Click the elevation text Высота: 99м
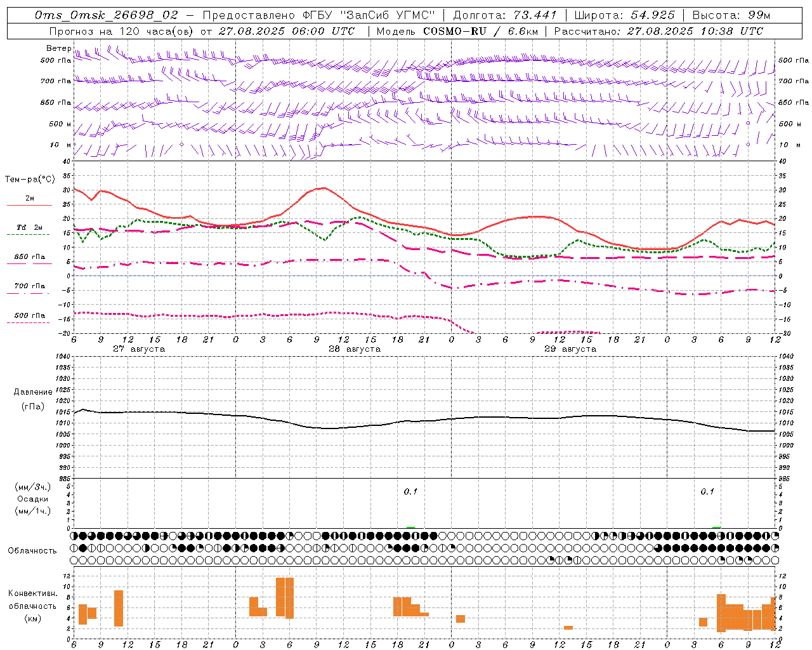The width and height of the screenshot is (812, 650). (x=731, y=15)
